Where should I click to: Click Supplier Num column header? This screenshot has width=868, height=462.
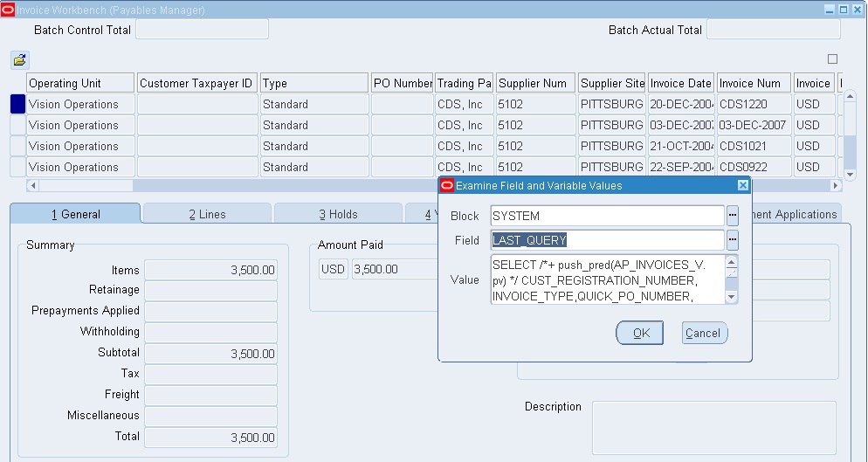click(535, 83)
